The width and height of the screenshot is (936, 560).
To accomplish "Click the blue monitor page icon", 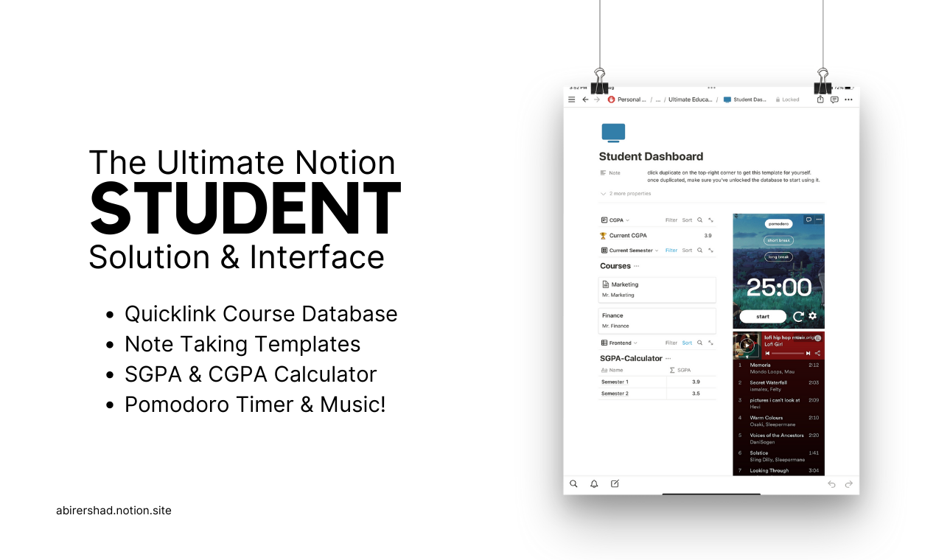I will (613, 133).
